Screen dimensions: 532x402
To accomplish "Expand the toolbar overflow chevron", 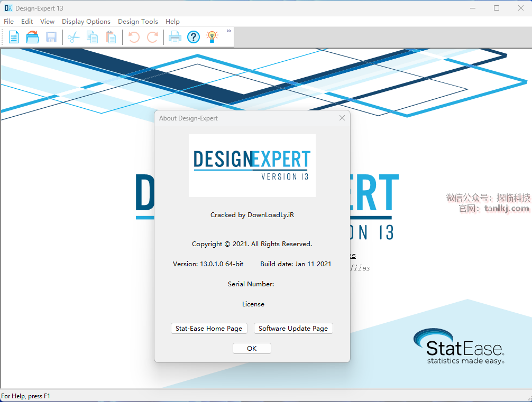I will pos(229,31).
